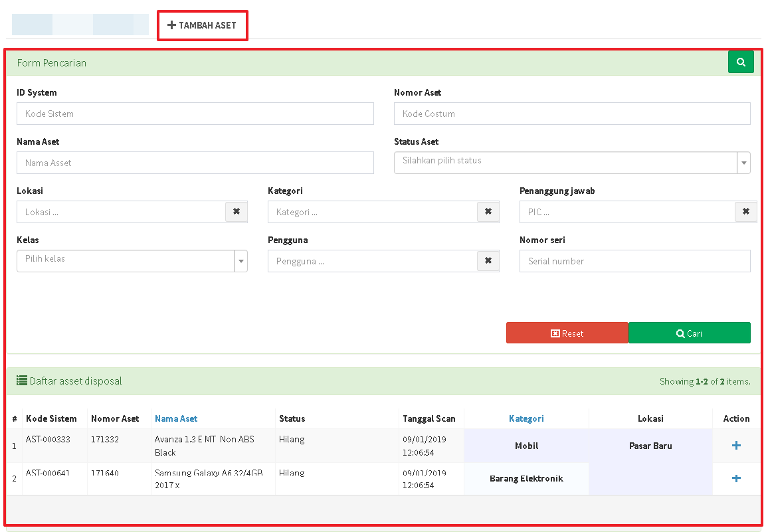The image size is (766, 532).
Task: Clear the Pengguna field with its X icon
Action: (x=488, y=261)
